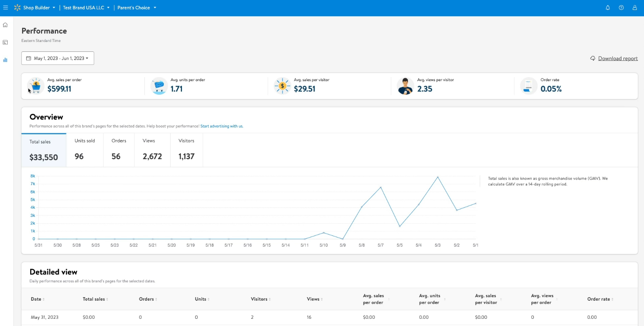Open the date range picker
Viewport: 644px width, 326px height.
pos(58,58)
